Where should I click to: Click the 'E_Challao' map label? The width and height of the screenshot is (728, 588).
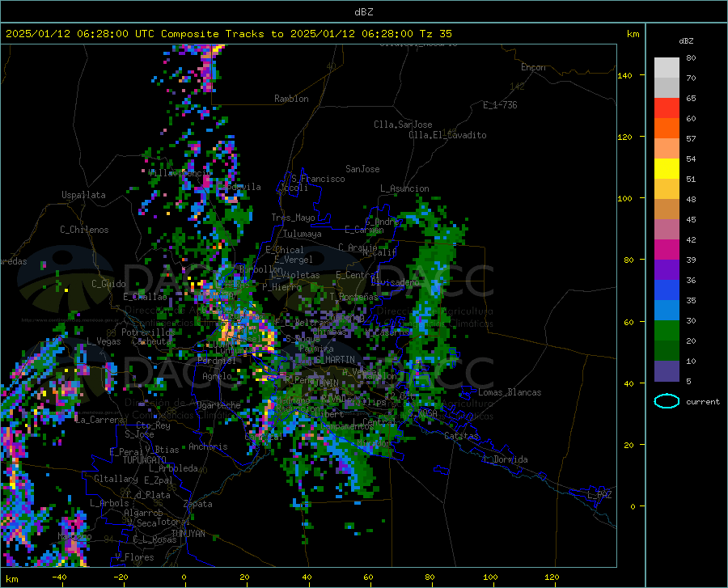pos(145,297)
